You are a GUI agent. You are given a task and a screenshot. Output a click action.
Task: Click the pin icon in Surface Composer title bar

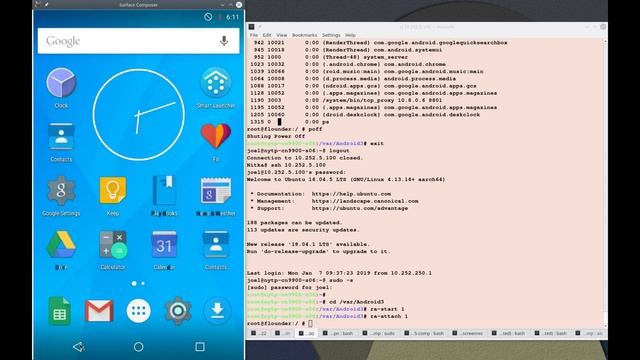(46, 4)
